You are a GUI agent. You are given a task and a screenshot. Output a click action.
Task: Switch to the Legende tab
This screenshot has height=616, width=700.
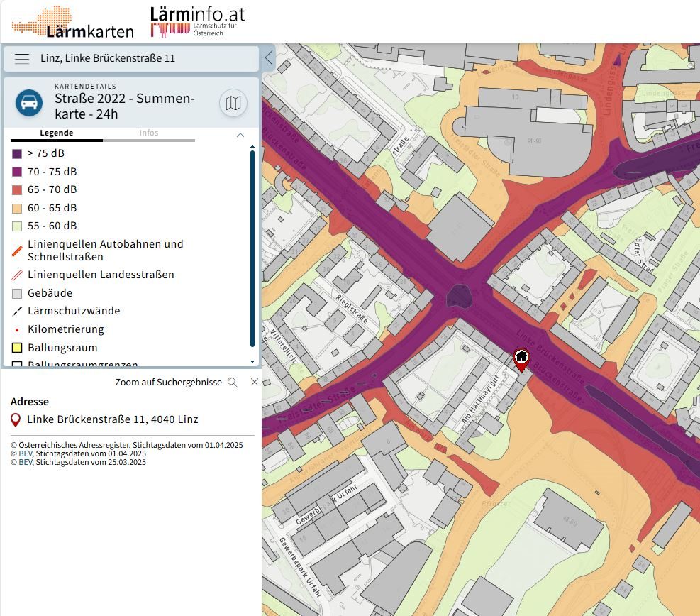point(56,133)
